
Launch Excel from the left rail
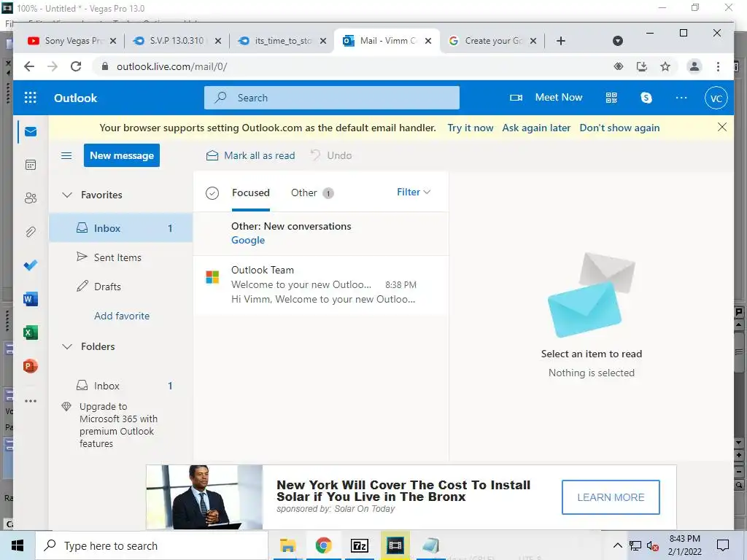coord(31,332)
